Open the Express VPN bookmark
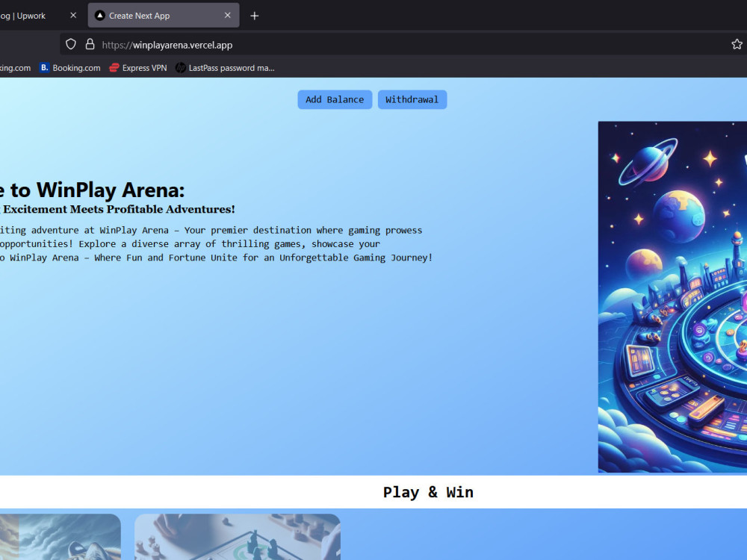Viewport: 747px width, 560px height. pos(138,68)
